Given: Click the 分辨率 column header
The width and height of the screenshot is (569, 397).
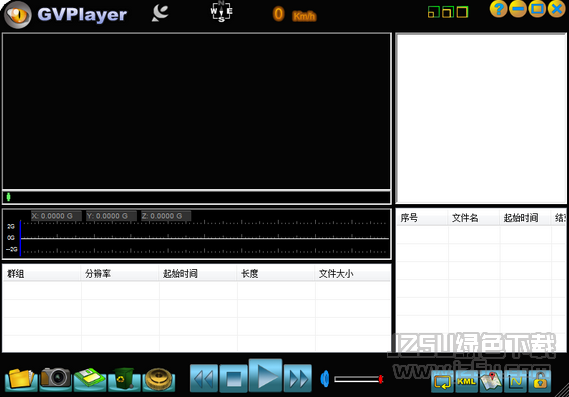Looking at the screenshot, I should click(x=98, y=274).
